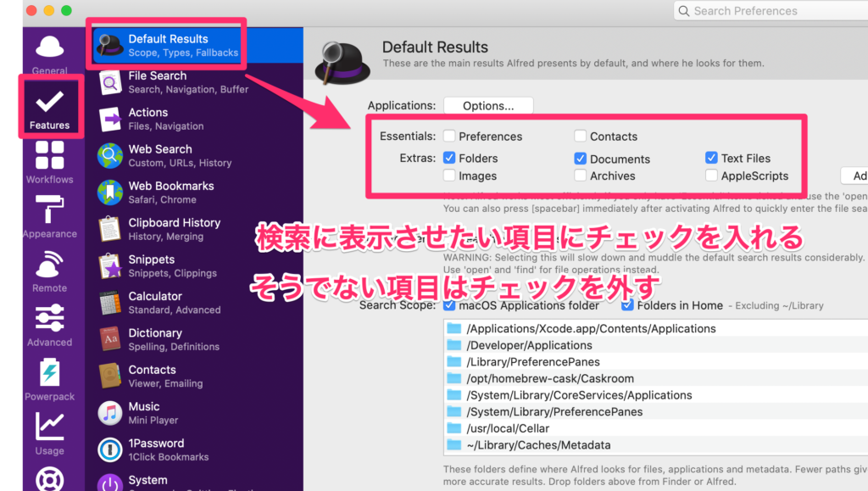
Task: Uncheck the Folders checkbox
Action: point(449,159)
